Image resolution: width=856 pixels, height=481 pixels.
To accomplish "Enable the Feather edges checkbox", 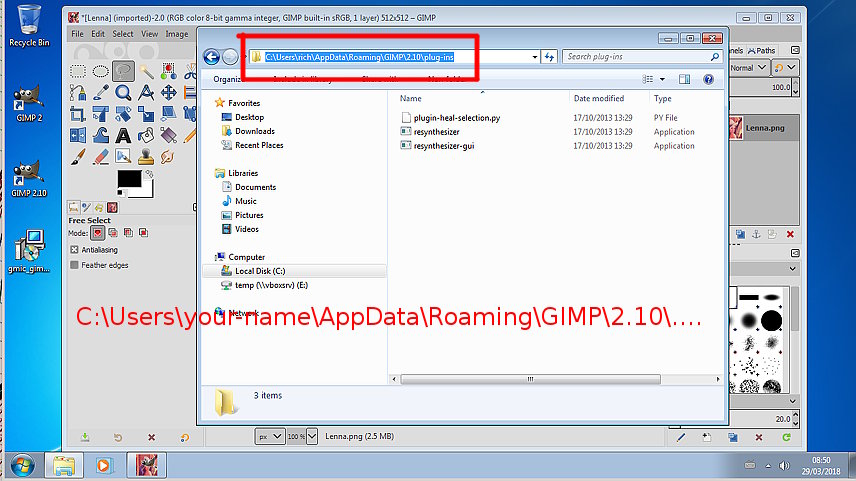I will [x=74, y=265].
